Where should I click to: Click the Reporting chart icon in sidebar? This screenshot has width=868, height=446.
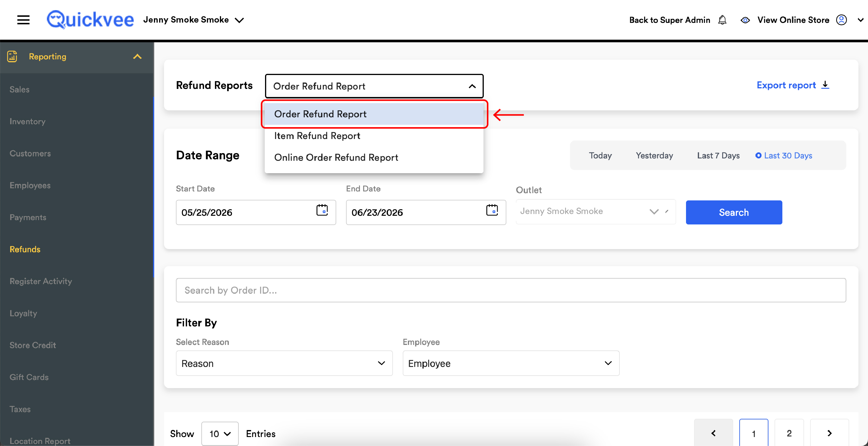point(12,56)
